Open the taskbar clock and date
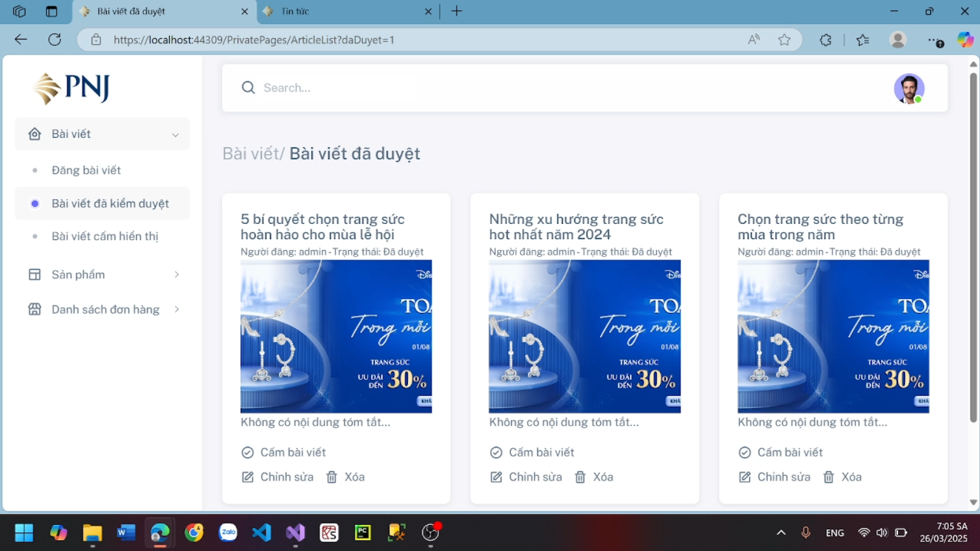Screen dimensions: 980x551 point(944,533)
